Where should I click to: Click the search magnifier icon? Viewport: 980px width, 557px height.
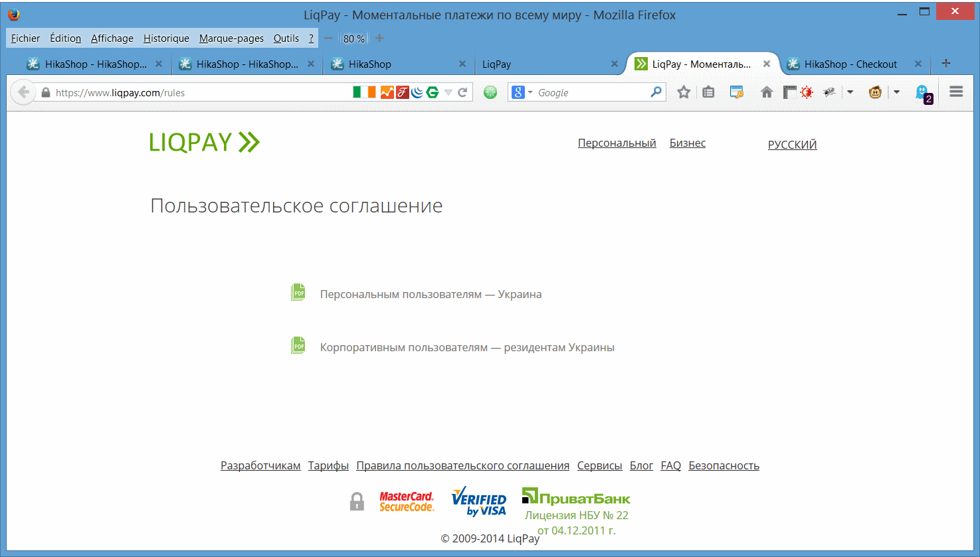tap(656, 92)
